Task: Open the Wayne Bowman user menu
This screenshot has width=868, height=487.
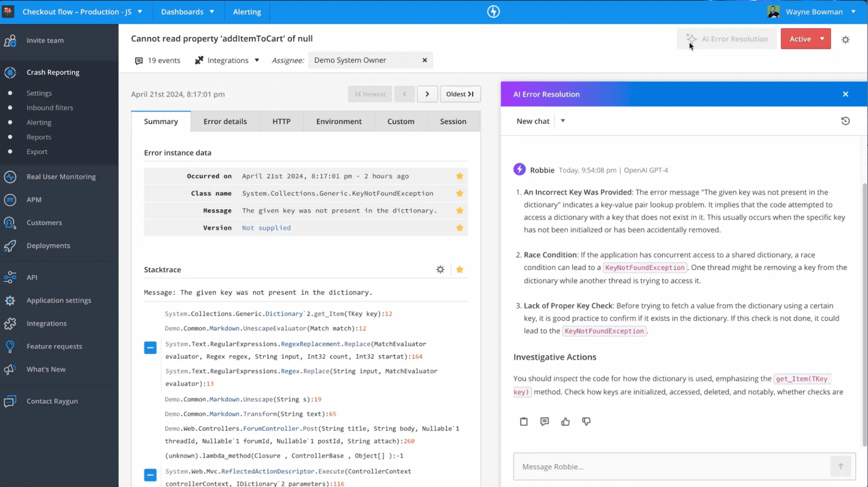Action: (821, 11)
